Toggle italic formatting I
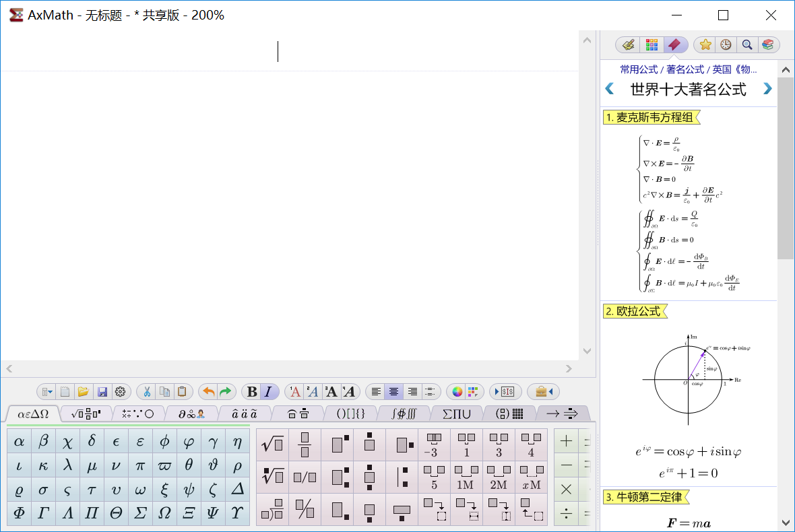The image size is (795, 532). click(268, 392)
